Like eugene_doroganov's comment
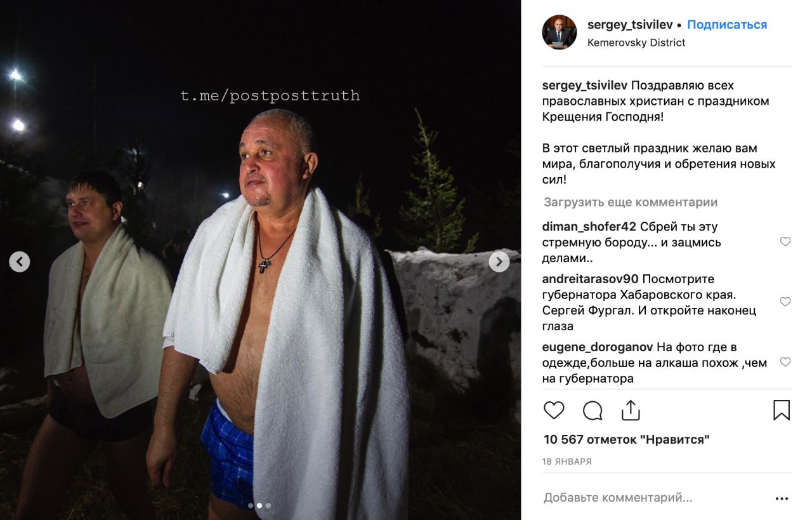 pyautogui.click(x=785, y=362)
